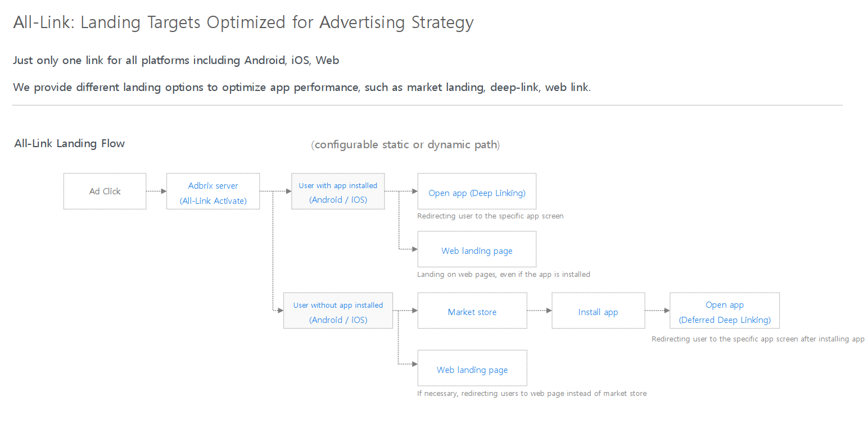This screenshot has height=442, width=868.
Task: Click the User with app installed box
Action: pos(338,192)
